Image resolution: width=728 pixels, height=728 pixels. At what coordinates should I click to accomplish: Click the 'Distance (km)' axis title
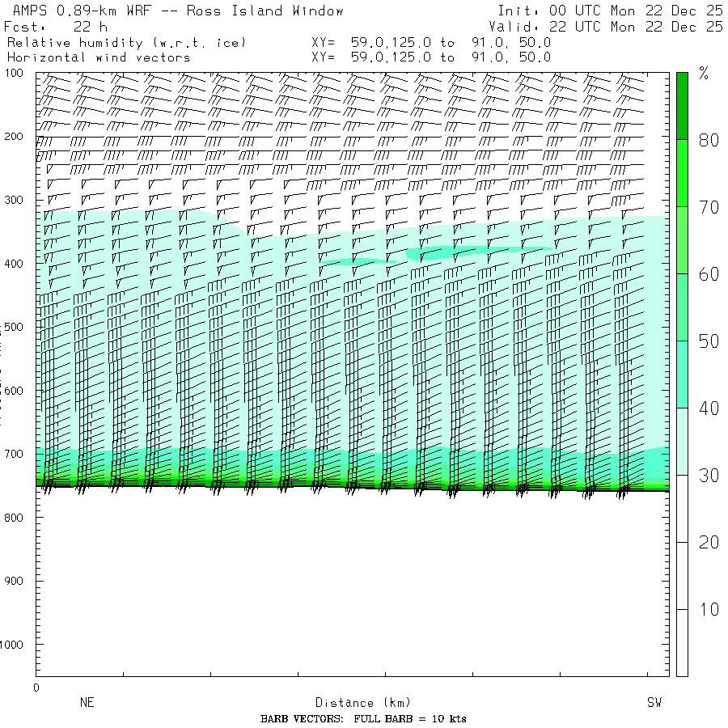(363, 703)
